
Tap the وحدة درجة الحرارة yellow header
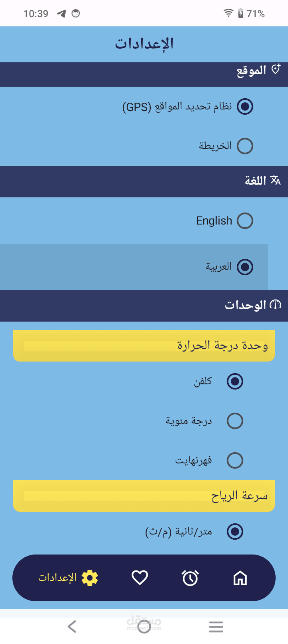point(144,346)
